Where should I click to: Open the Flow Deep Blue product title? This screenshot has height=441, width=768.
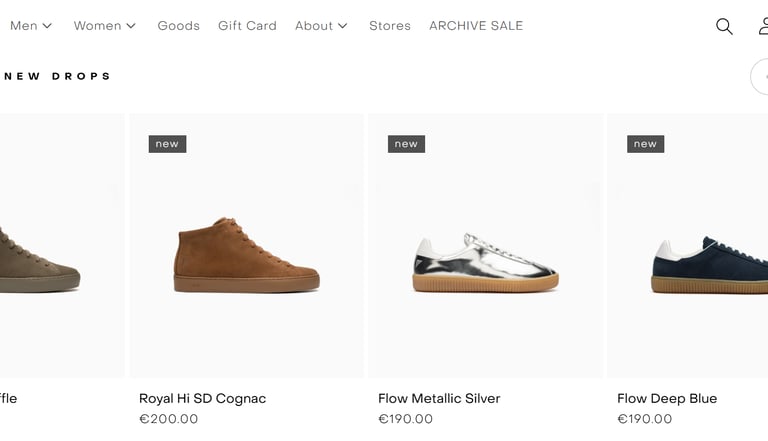pyautogui.click(x=667, y=398)
